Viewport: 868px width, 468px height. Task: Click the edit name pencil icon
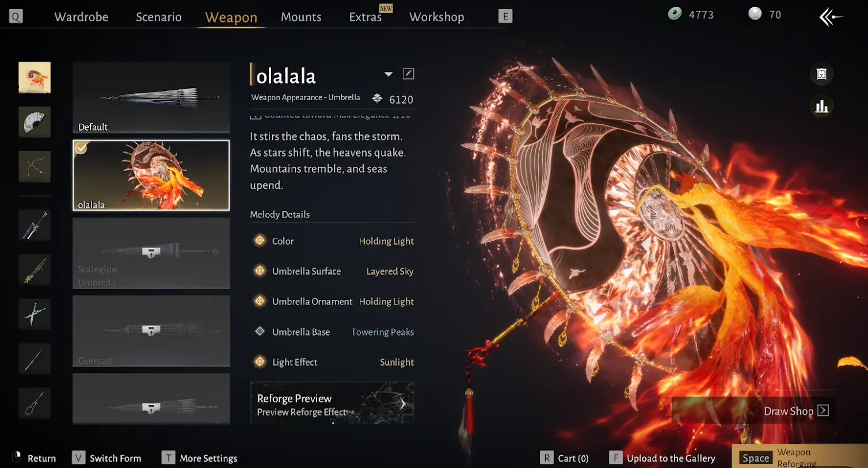pos(408,74)
